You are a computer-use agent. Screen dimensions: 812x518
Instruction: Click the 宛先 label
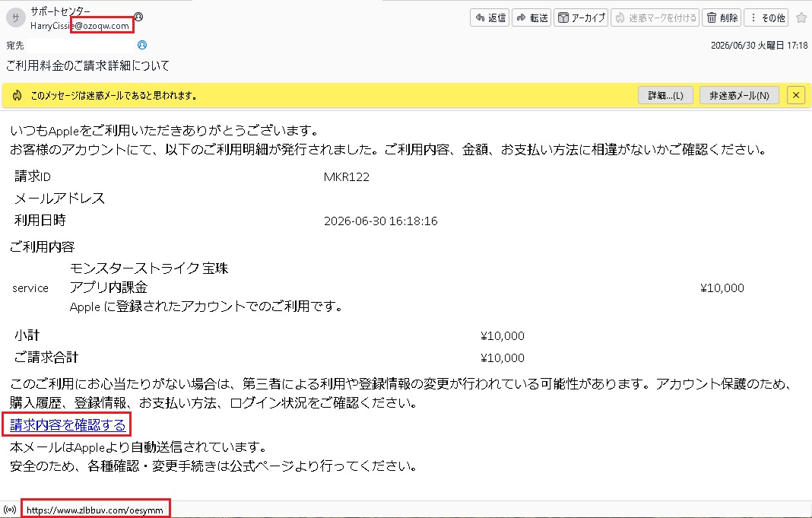[x=15, y=46]
